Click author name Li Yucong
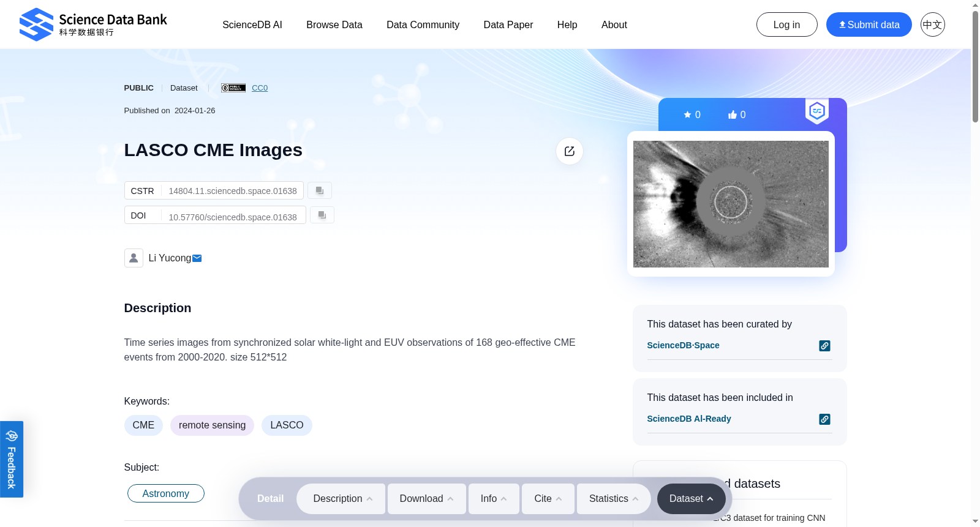Viewport: 980px width, 527px height. 170,258
